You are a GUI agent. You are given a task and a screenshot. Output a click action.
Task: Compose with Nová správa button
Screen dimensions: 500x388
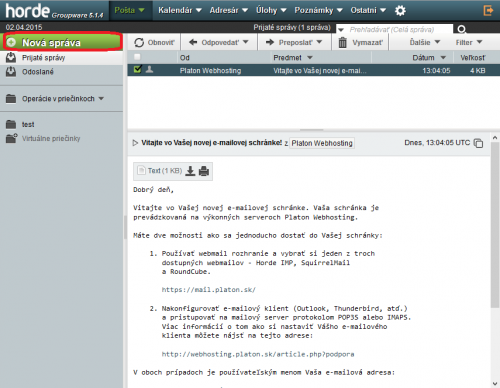(x=62, y=42)
